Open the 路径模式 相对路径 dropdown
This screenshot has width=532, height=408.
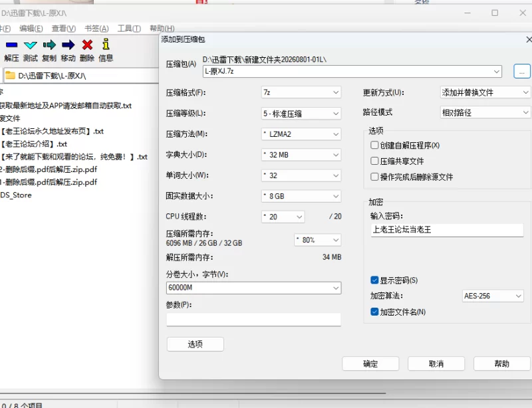pyautogui.click(x=485, y=112)
